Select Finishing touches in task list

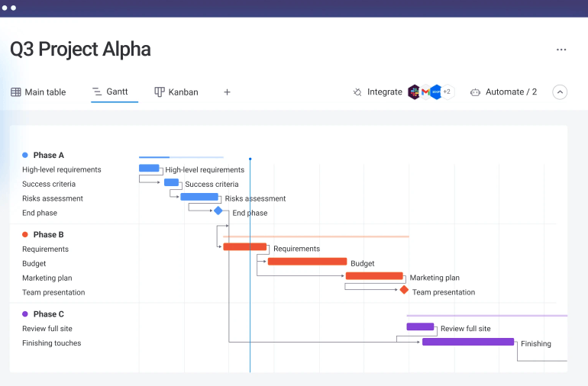point(52,343)
